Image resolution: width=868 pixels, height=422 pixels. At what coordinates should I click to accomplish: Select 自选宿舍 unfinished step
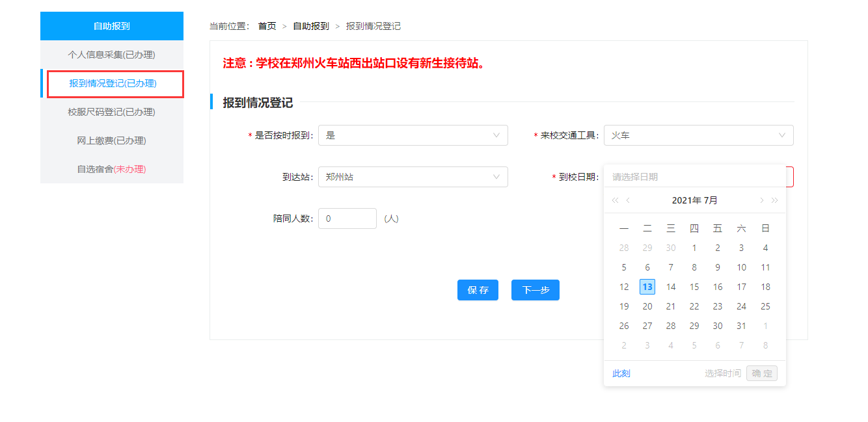[111, 169]
